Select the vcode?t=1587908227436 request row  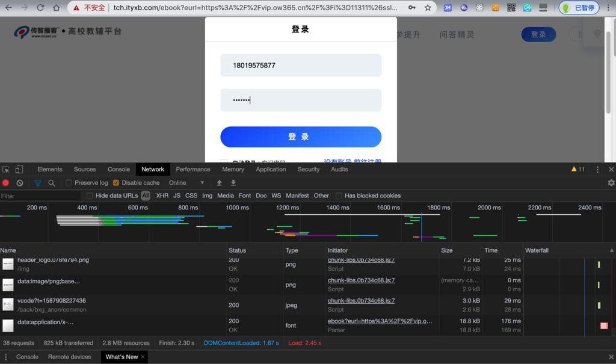[x=262, y=305]
